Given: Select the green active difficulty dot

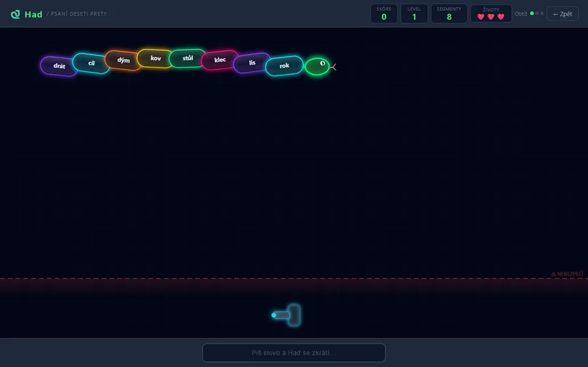Looking at the screenshot, I should (532, 14).
